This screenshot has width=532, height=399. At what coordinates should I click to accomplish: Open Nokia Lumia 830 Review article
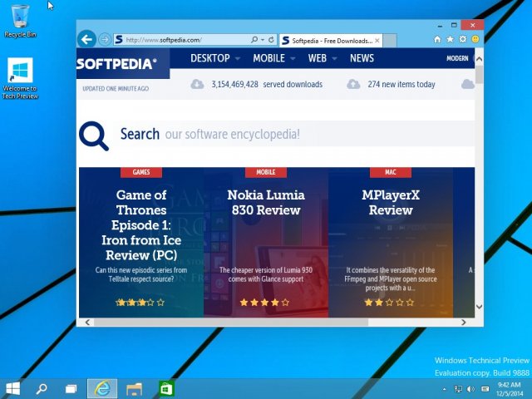coord(266,203)
